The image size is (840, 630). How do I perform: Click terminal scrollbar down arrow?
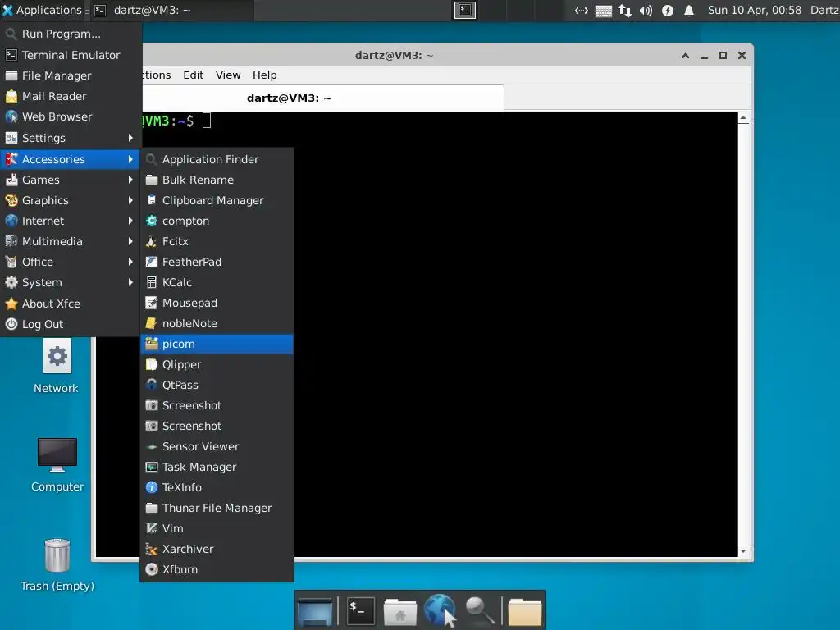(x=743, y=550)
